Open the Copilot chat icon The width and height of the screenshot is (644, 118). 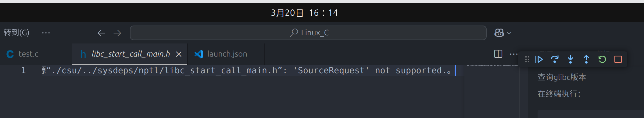click(x=499, y=33)
